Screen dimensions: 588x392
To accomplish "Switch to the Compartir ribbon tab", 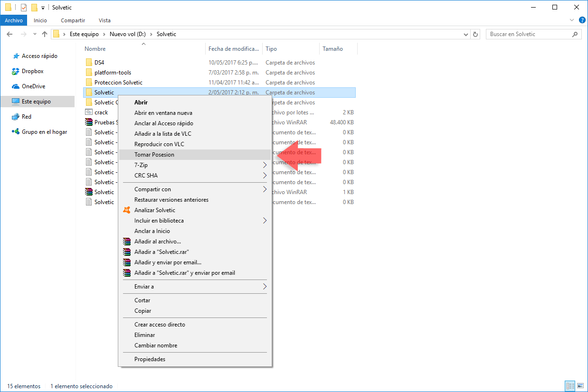I will coord(73,20).
